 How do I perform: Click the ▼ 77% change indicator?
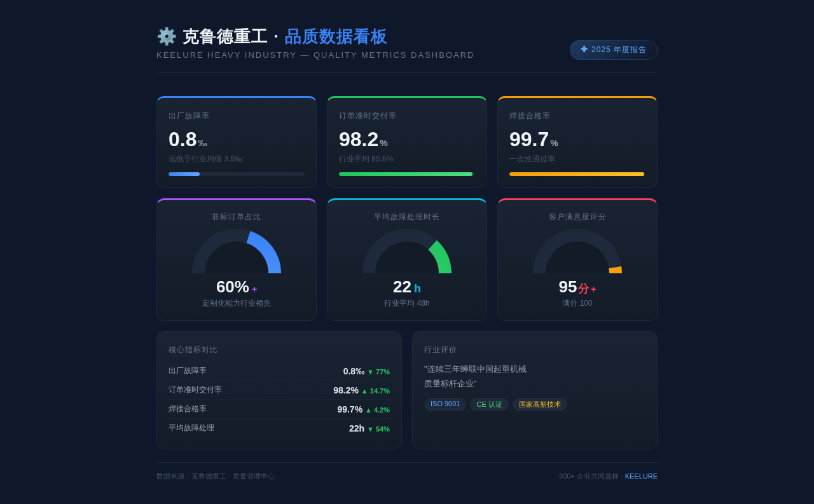(x=378, y=372)
